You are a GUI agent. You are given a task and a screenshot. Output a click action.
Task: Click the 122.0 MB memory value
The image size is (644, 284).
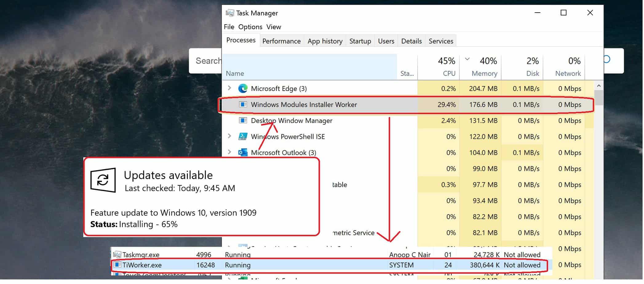pos(483,136)
